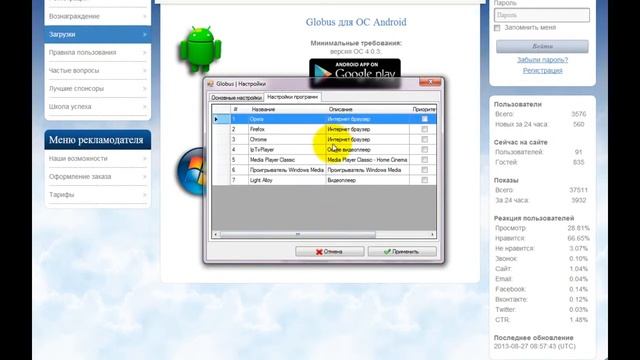Click the horizontal scrollbar thumb in table
The height and width of the screenshot is (360, 640).
point(298,235)
